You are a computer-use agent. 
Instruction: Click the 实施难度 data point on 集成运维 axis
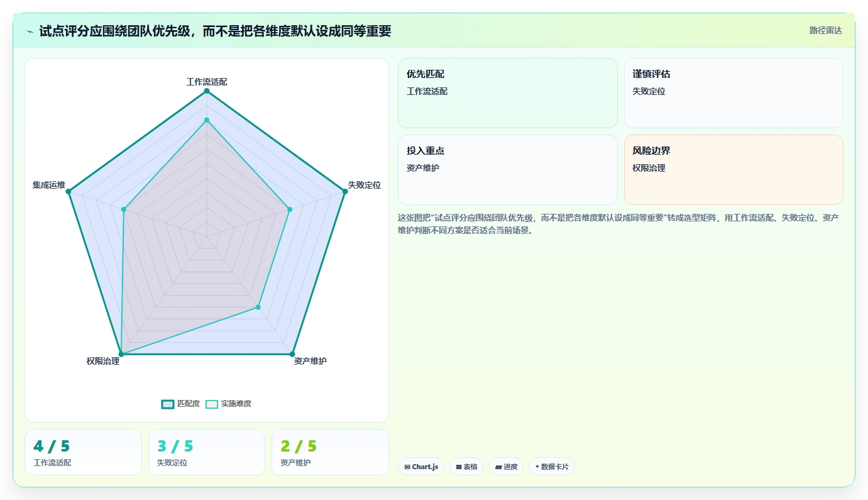coord(124,209)
